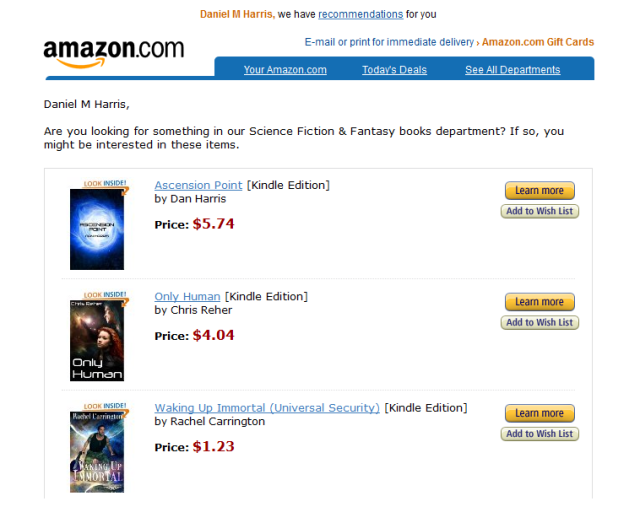This screenshot has height=512, width=640.
Task: Click Learn more for Only Human
Action: tap(540, 302)
